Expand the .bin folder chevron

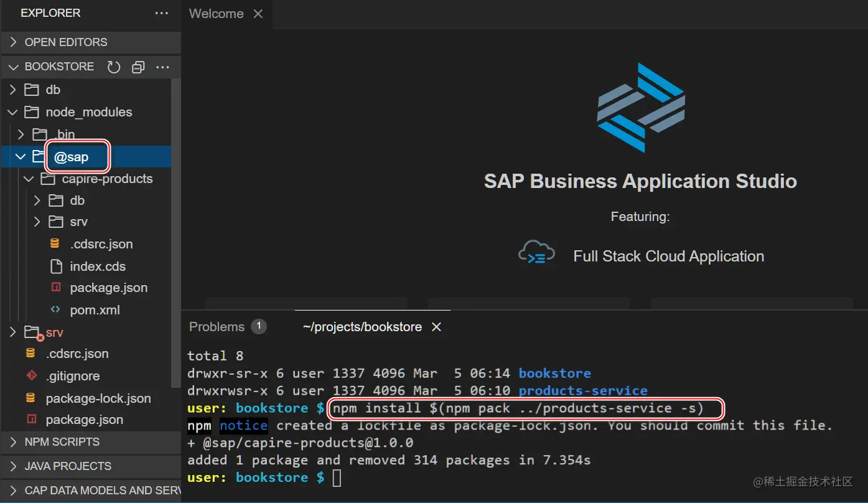pos(21,134)
